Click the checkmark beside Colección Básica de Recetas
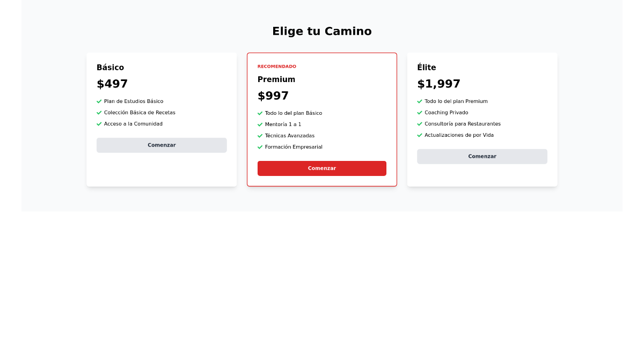Viewport: 644px width, 338px height. [x=99, y=112]
